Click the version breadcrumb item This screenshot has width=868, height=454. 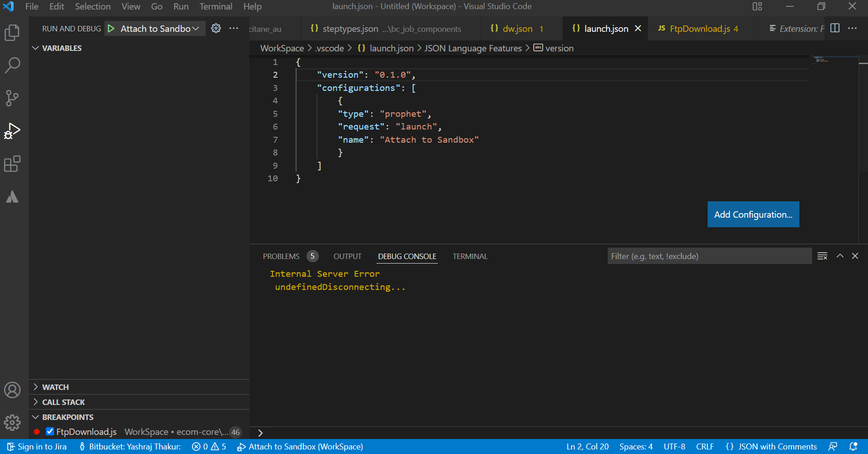point(554,48)
